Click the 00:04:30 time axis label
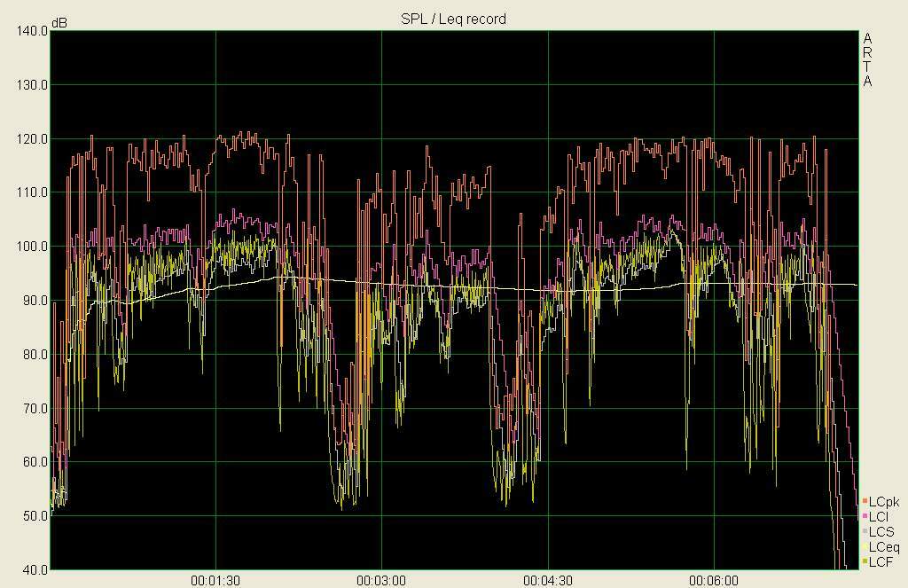The height and width of the screenshot is (588, 908). (548, 581)
